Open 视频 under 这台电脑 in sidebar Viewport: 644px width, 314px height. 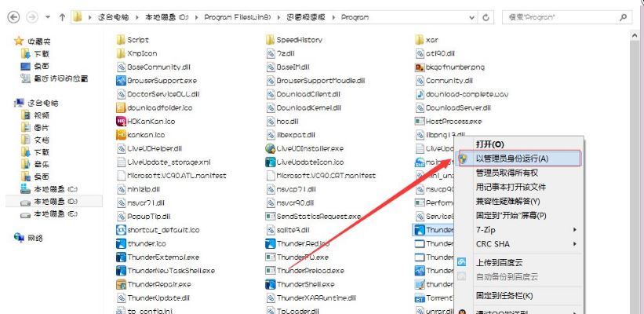(42, 115)
